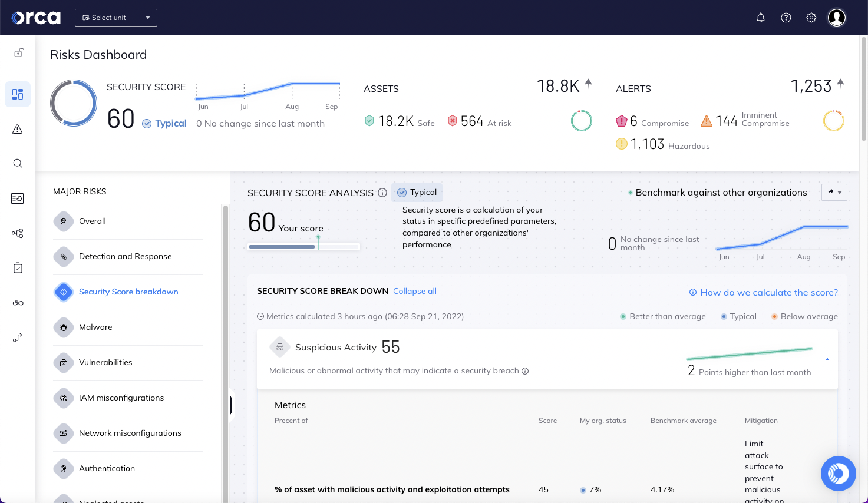Viewport: 868px width, 503px height.
Task: Click the Collapse all link
Action: pyautogui.click(x=414, y=291)
